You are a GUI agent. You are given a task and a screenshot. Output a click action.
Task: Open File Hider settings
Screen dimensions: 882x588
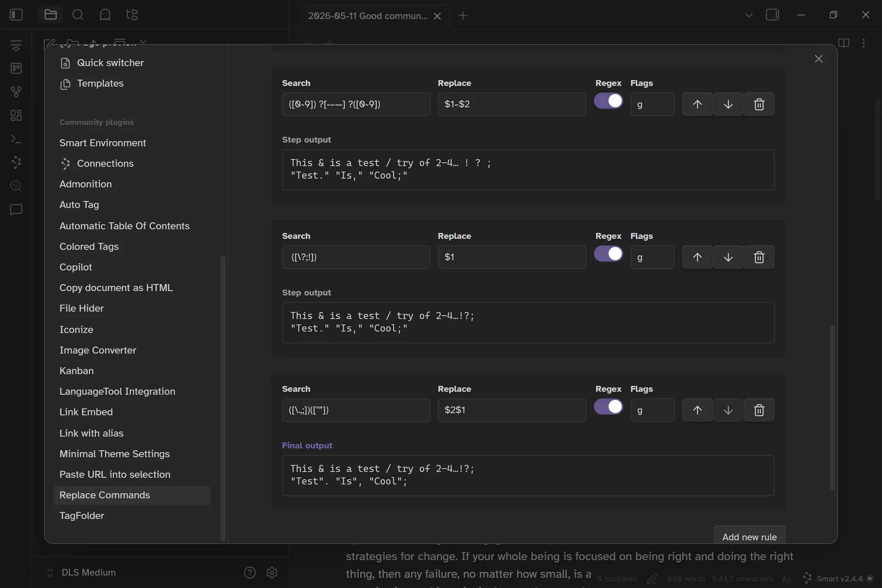point(132,308)
